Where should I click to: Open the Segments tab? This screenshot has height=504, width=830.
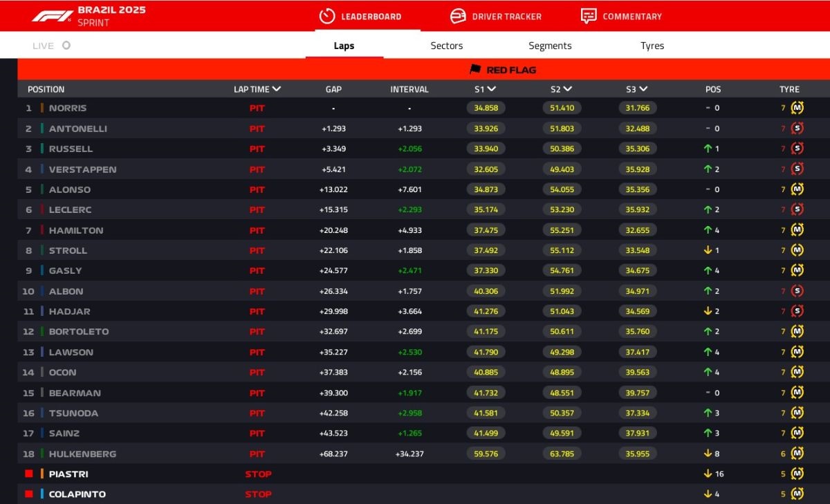point(550,46)
